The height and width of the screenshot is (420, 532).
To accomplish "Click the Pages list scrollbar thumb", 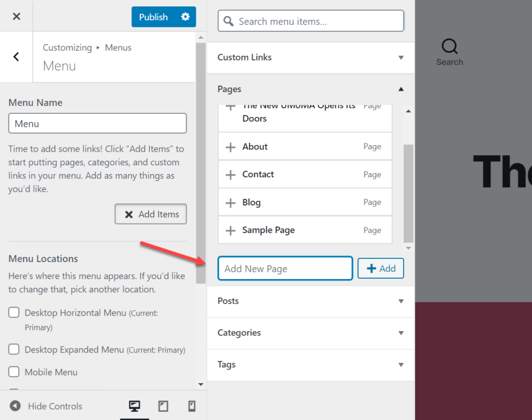I will (x=408, y=193).
